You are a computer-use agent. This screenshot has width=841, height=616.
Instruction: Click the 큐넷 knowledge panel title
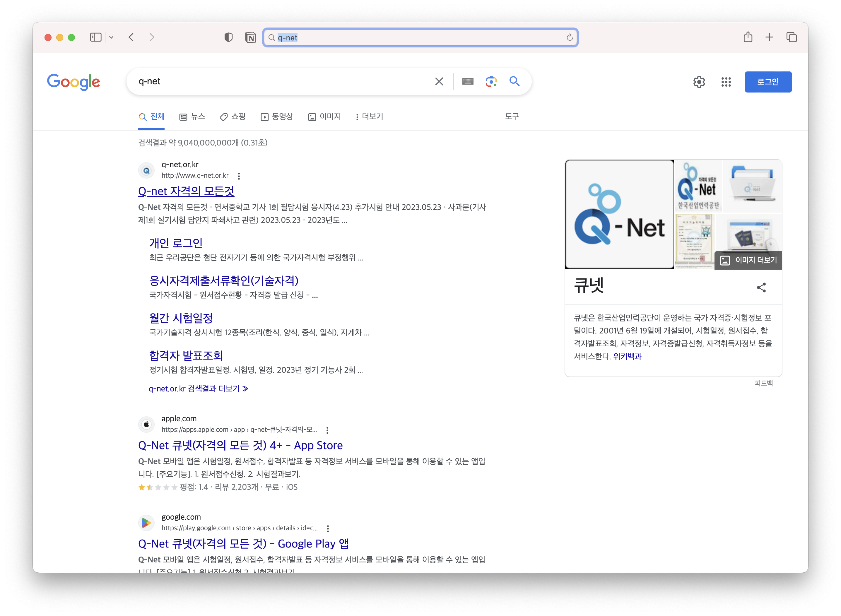(x=589, y=286)
